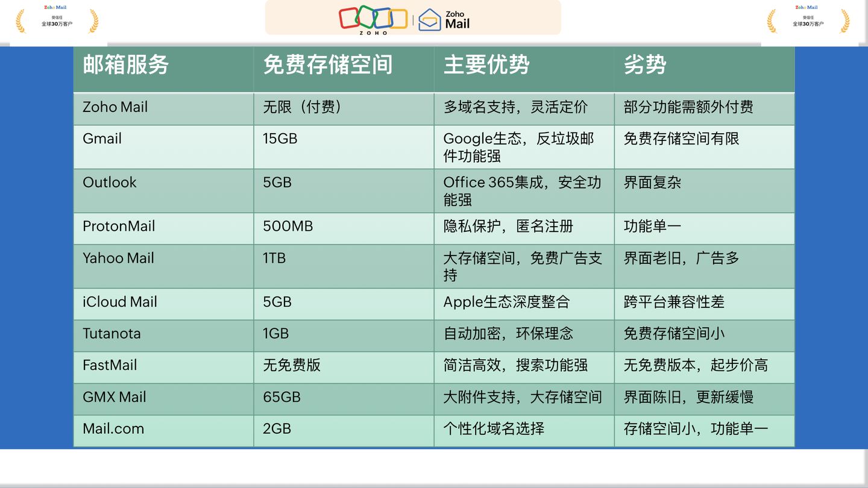Click the 大附件支持，大存储空间 cell
The height and width of the screenshot is (488, 868).
[524, 399]
